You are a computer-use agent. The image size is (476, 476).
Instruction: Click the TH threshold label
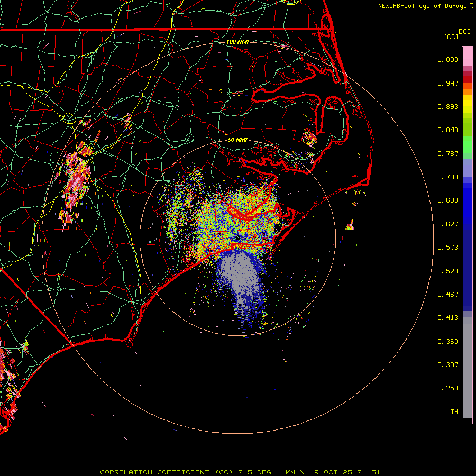pyautogui.click(x=454, y=412)
